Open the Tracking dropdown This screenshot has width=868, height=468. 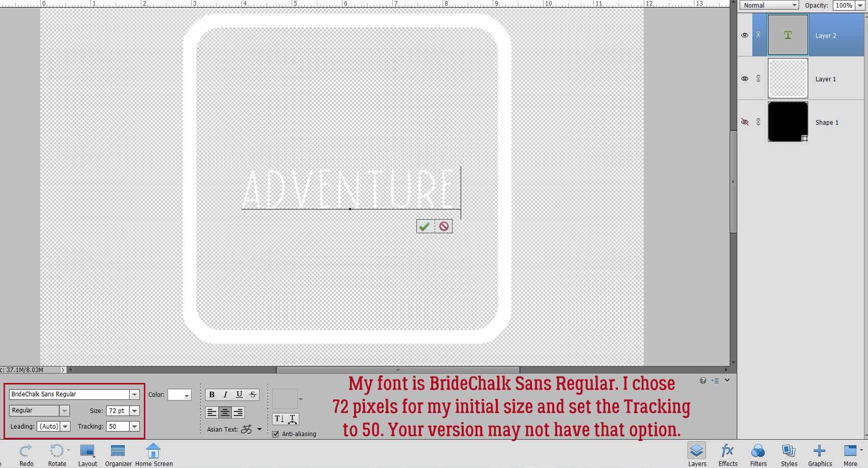tap(134, 426)
